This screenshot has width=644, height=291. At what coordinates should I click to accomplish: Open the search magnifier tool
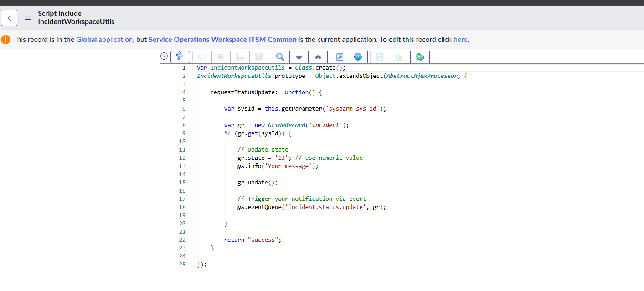point(280,57)
